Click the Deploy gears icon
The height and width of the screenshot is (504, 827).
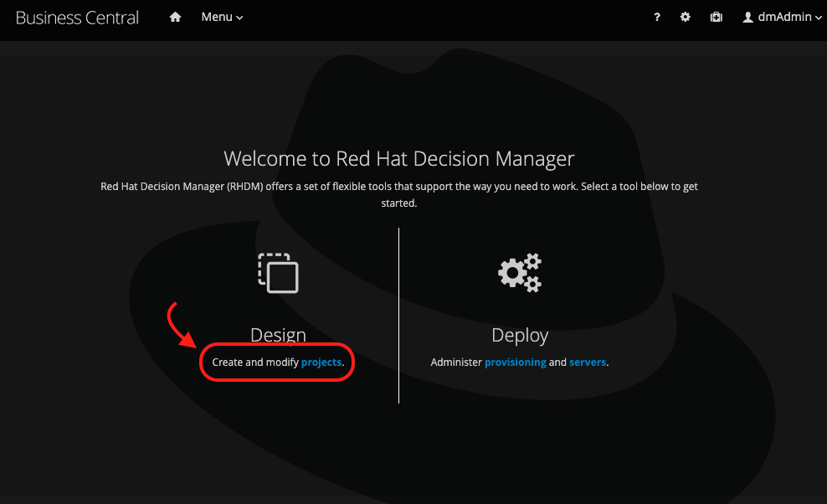pos(520,273)
